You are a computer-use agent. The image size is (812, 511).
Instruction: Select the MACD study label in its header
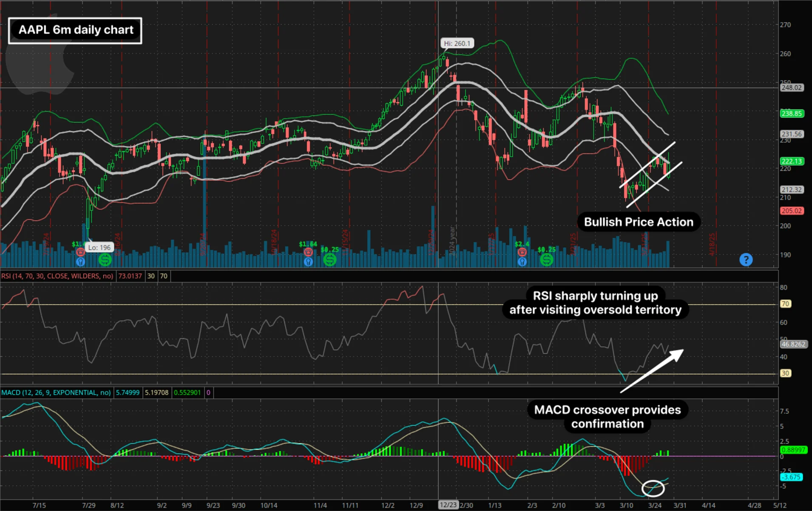pos(56,392)
